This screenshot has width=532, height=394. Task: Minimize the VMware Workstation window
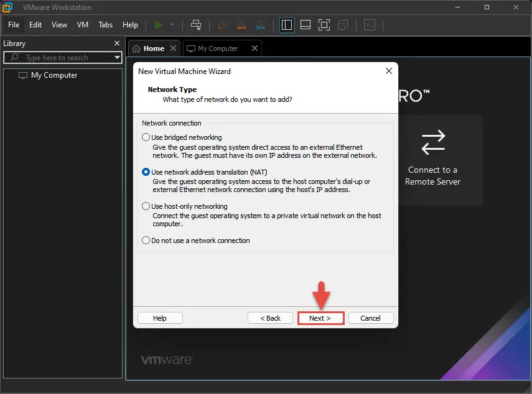(x=458, y=7)
